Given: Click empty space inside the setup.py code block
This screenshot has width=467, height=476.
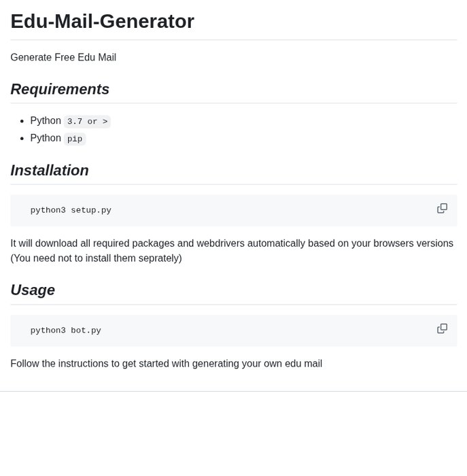Looking at the screenshot, I should coord(272,211).
